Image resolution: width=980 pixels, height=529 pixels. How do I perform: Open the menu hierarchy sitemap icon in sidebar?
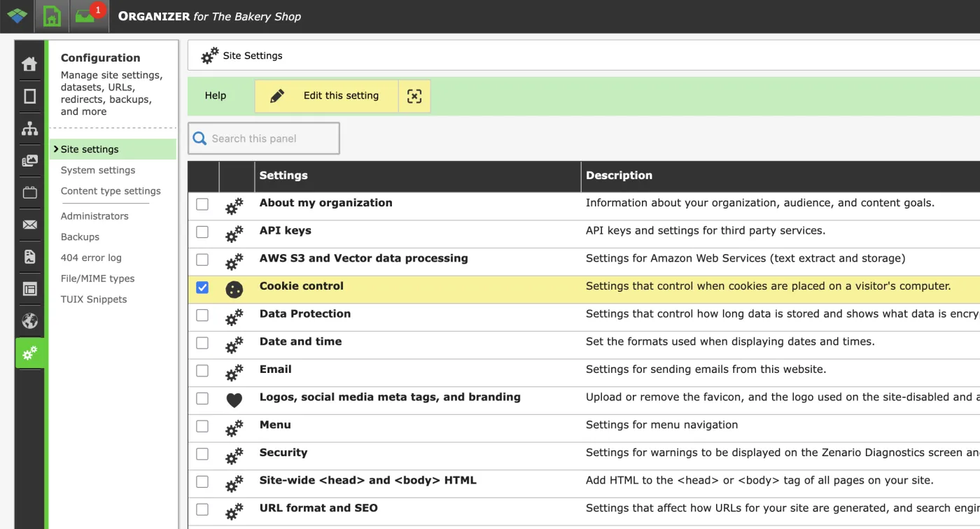pyautogui.click(x=29, y=129)
